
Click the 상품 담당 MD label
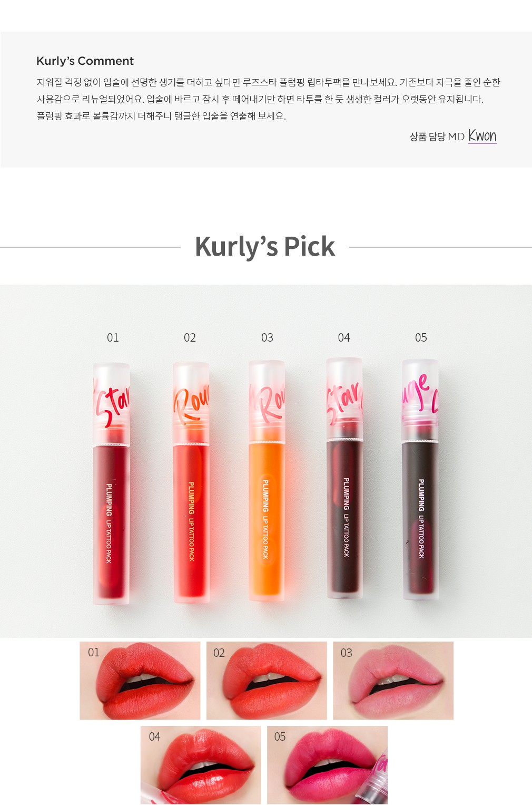(437, 137)
